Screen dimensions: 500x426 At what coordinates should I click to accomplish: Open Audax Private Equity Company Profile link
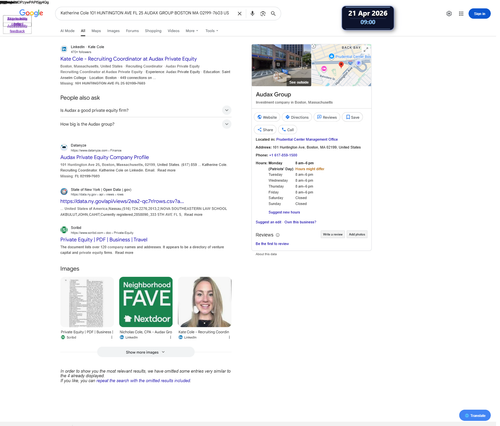tap(104, 157)
